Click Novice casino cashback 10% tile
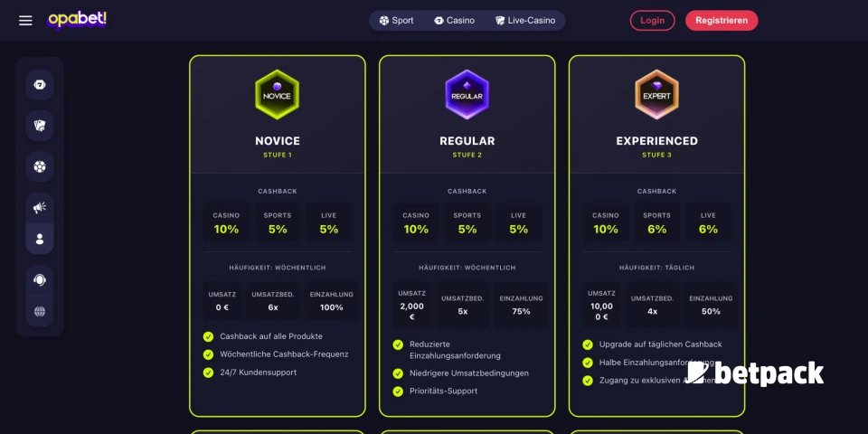868x434 pixels. (x=226, y=222)
